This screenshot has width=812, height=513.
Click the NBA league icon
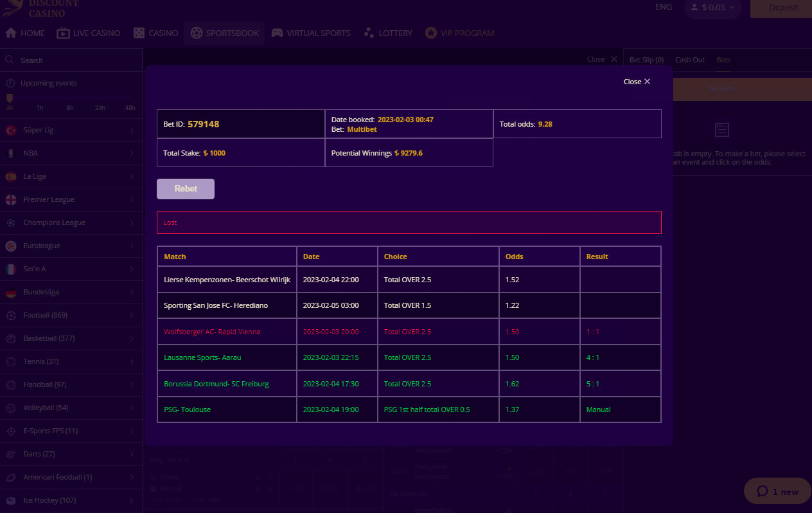(x=11, y=153)
